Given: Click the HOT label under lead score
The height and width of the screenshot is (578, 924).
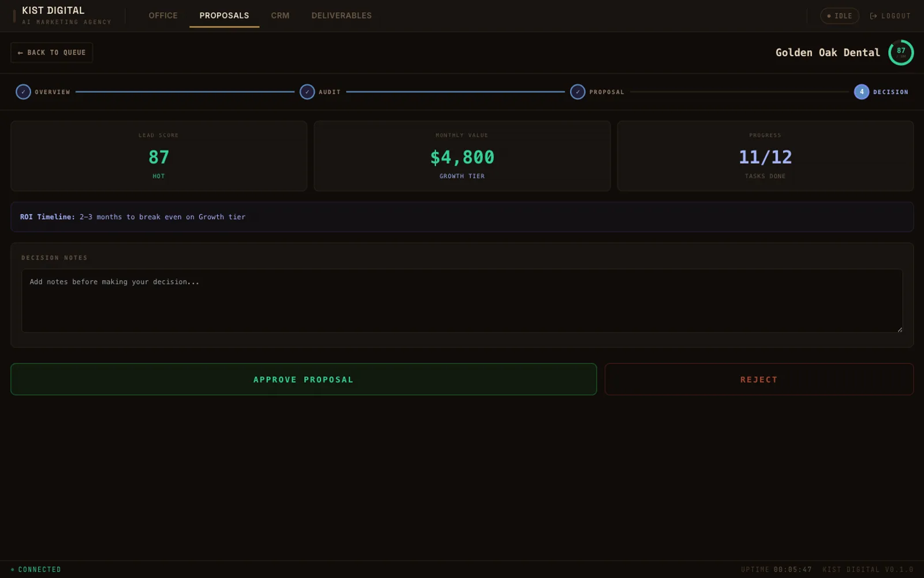Looking at the screenshot, I should click(159, 176).
